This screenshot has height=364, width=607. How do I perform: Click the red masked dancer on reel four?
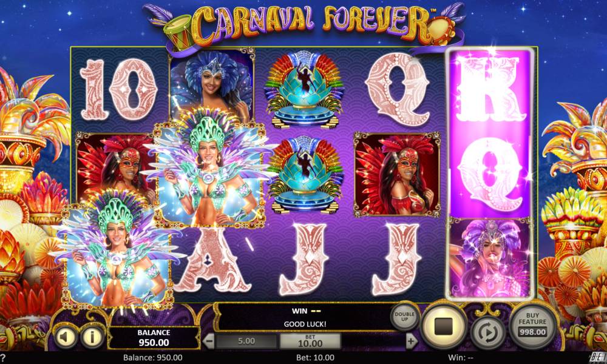[398, 175]
